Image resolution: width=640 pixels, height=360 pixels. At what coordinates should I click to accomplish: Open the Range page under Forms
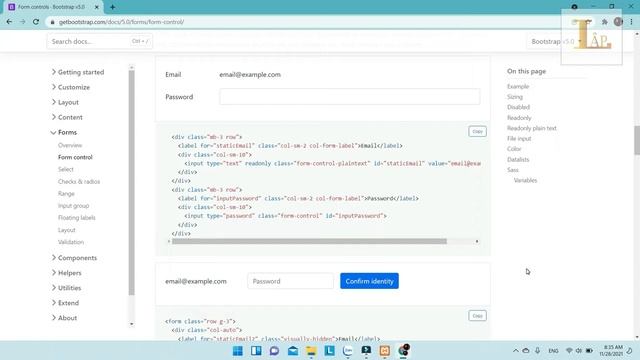(66, 194)
